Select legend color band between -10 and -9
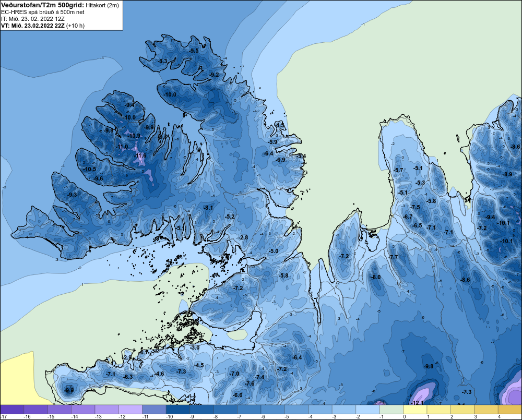Viewport: 522px width, 420px height. 178,410
